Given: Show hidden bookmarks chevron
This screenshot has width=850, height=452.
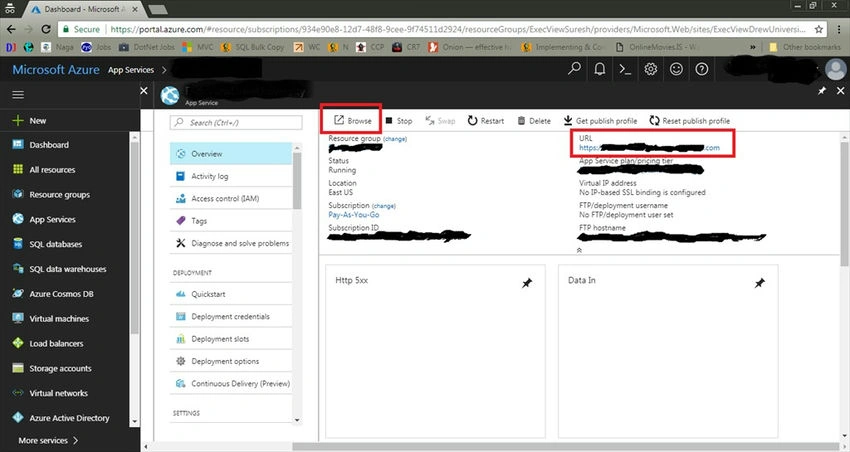Looking at the screenshot, I should 752,47.
